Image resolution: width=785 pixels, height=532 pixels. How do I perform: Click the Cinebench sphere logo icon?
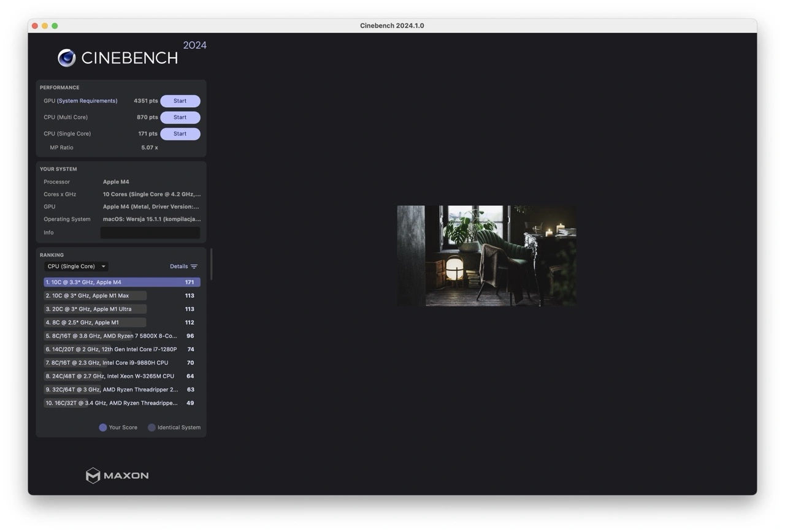coord(67,58)
